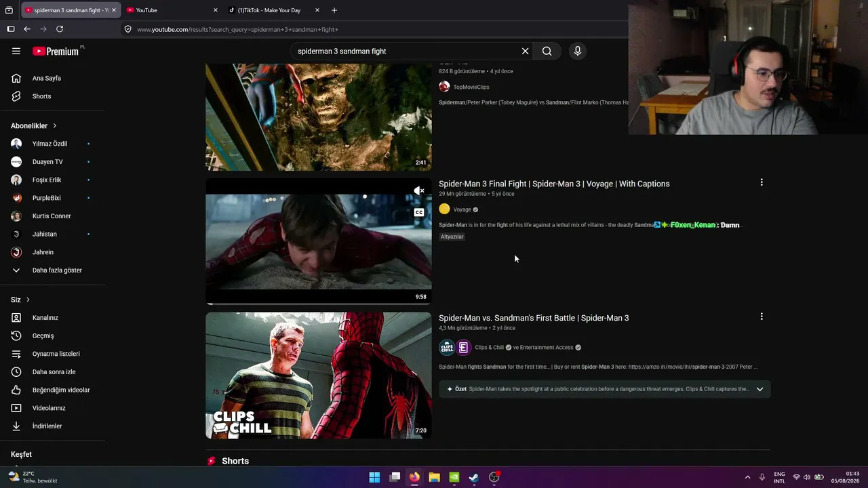
Task: Open options menu for Sandman's First Battle video
Action: point(762,317)
